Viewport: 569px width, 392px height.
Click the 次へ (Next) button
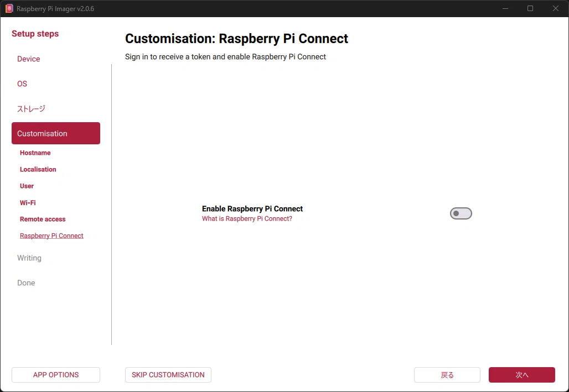pyautogui.click(x=521, y=375)
